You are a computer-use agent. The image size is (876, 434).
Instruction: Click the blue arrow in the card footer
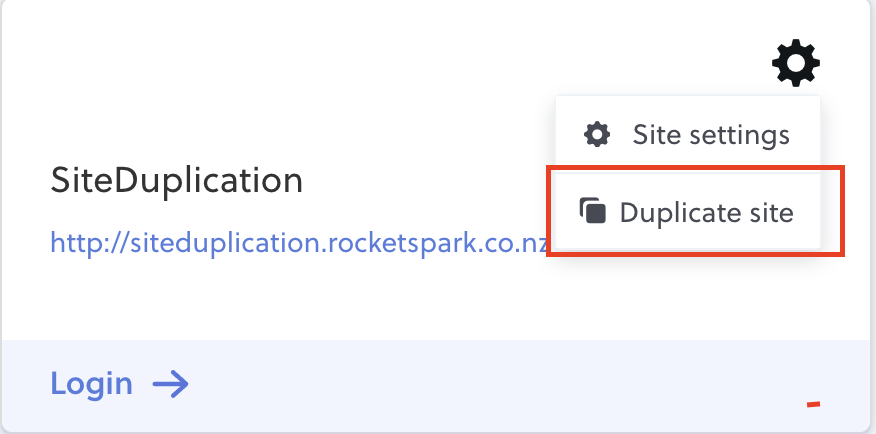click(x=170, y=384)
